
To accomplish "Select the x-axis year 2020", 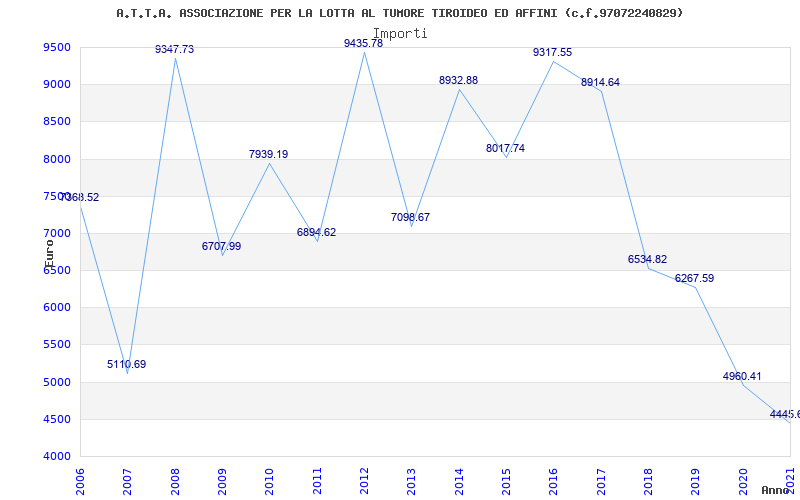I will (742, 481).
